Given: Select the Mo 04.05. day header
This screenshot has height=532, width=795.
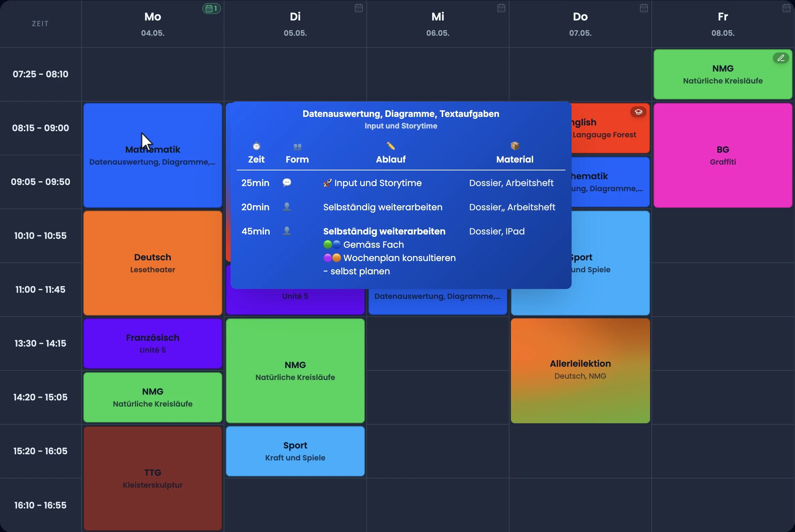Looking at the screenshot, I should coord(153,24).
